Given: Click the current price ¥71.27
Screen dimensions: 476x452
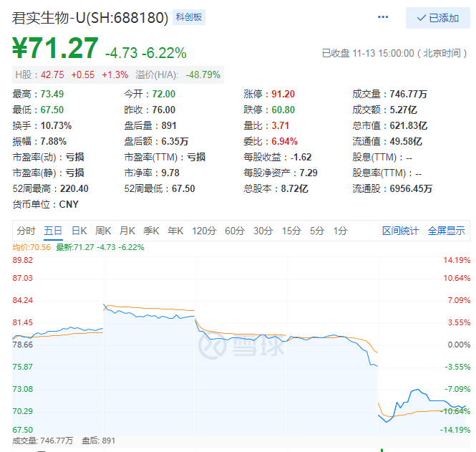Looking at the screenshot, I should pyautogui.click(x=55, y=48).
